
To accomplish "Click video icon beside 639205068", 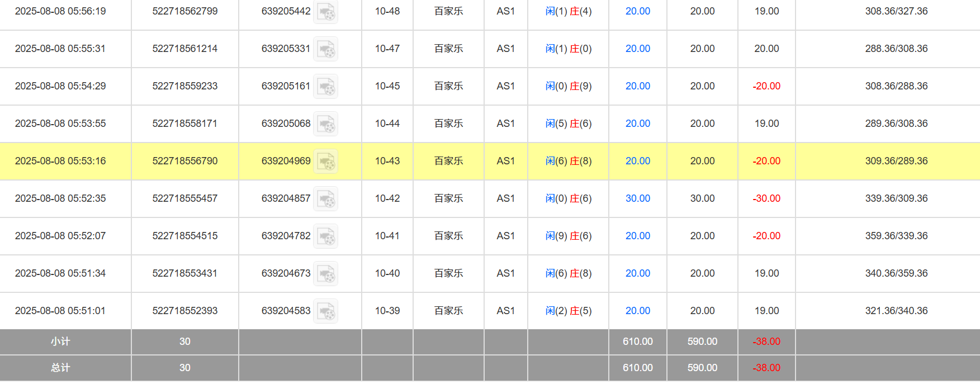I will [x=325, y=124].
